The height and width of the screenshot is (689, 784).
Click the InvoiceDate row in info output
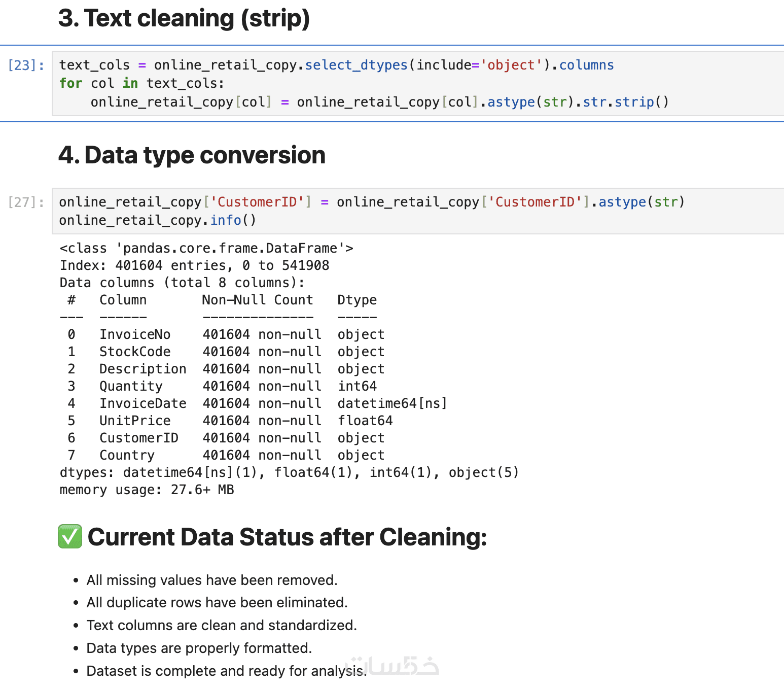[x=254, y=404]
